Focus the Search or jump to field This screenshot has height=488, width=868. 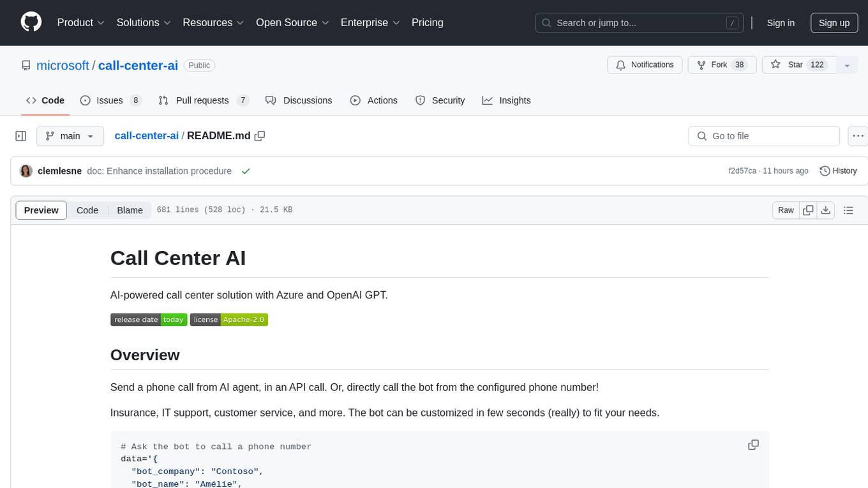click(640, 23)
